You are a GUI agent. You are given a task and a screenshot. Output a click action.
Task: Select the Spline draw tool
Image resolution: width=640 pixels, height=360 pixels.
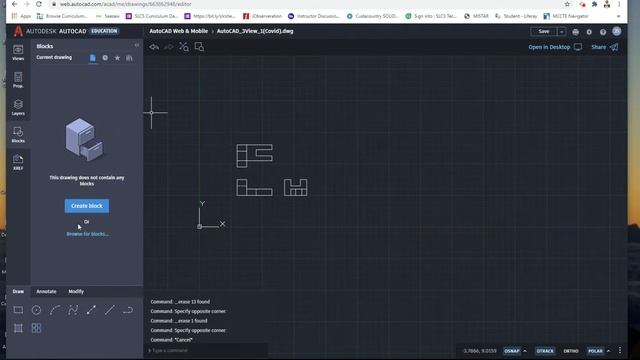(x=73, y=310)
